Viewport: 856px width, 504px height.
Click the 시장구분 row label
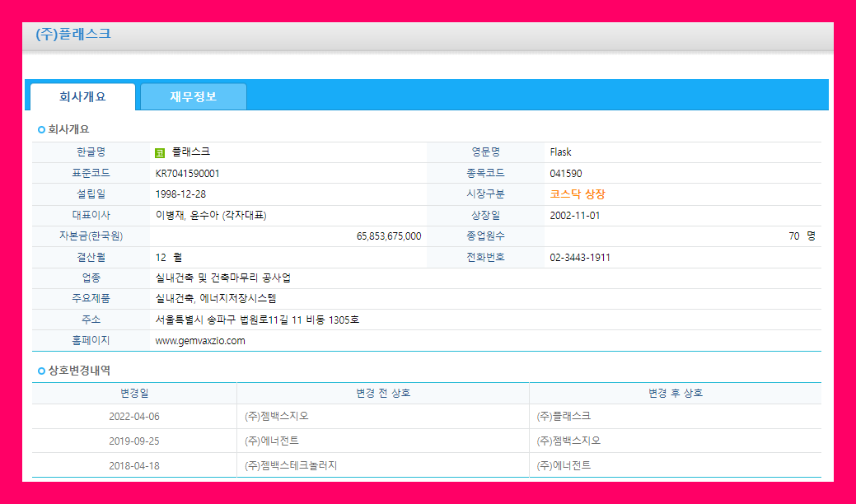pos(485,194)
